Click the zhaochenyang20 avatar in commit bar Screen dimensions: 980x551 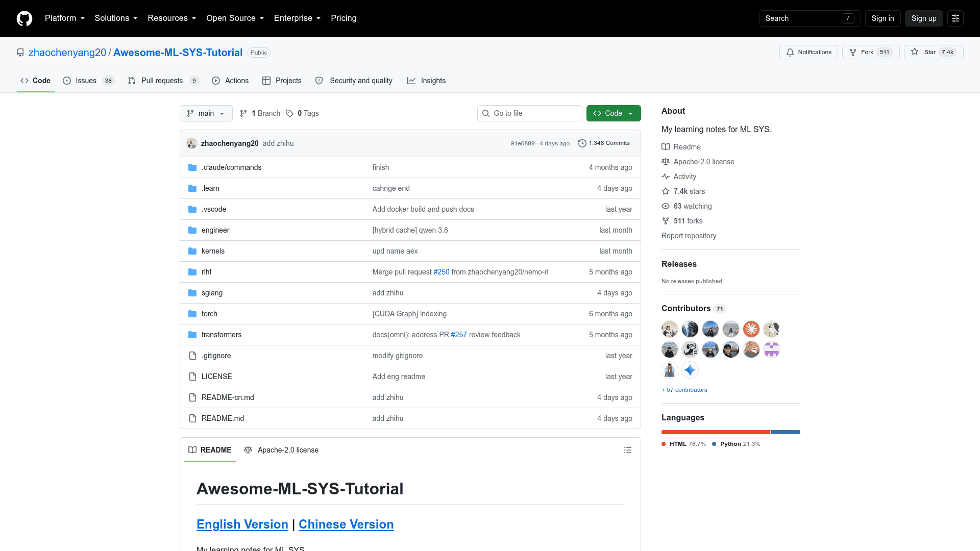[x=192, y=143]
